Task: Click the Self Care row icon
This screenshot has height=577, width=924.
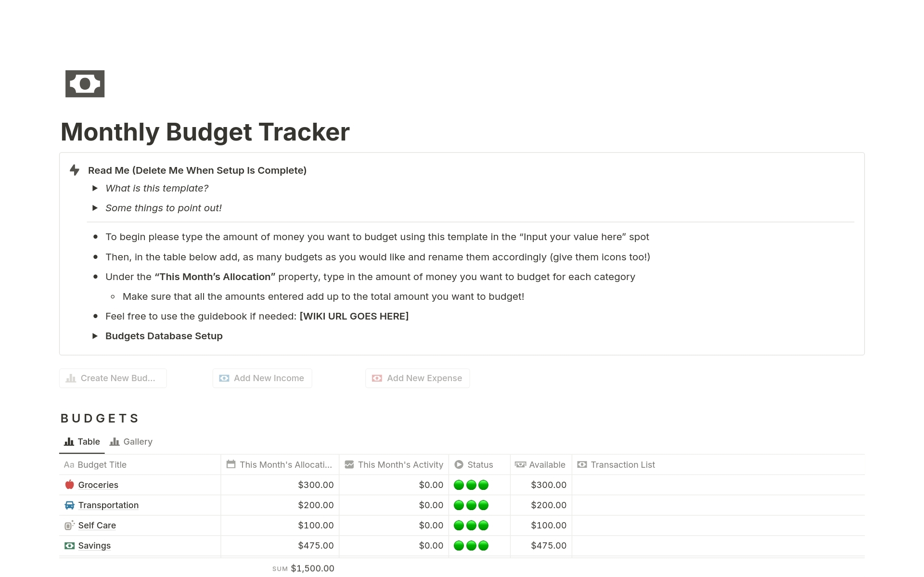Action: click(69, 525)
